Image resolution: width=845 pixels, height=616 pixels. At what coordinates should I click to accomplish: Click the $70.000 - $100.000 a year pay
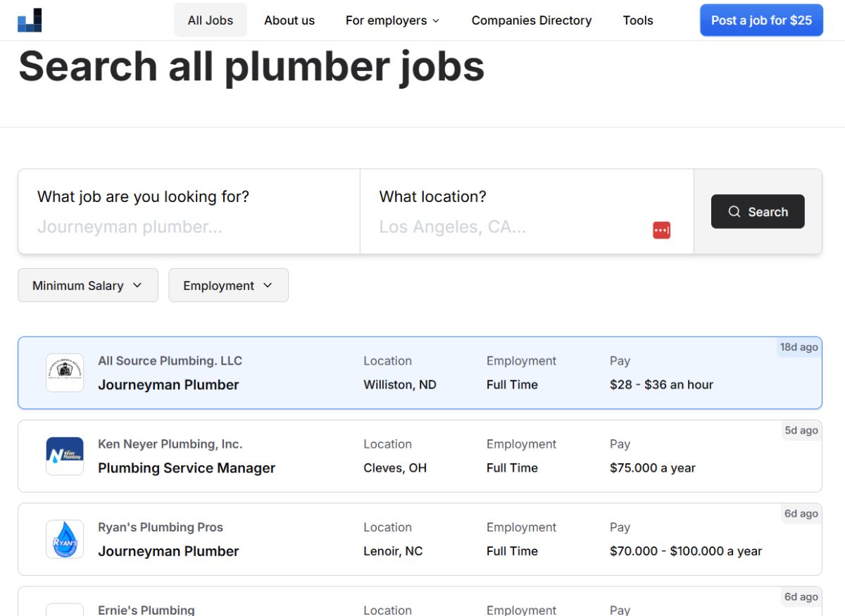686,551
